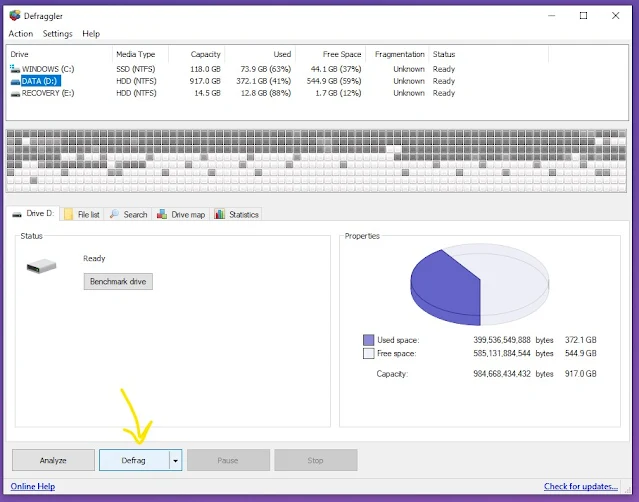
Task: Sort by the Capacity column header
Action: click(x=196, y=54)
